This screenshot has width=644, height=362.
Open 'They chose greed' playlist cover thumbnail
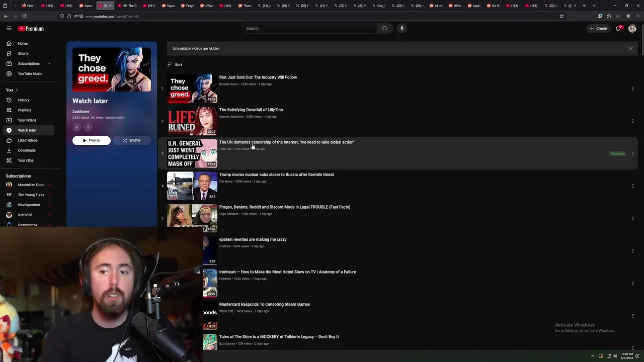(112, 69)
